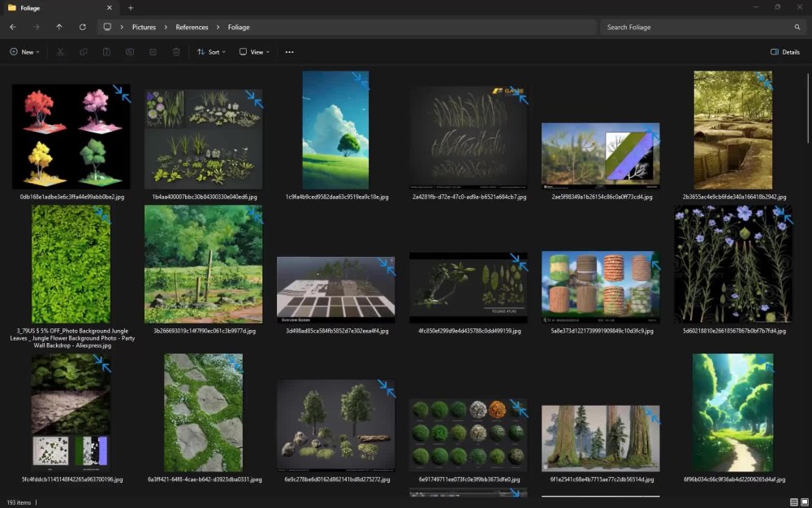Click the Rename icon in the toolbar
Screen dimensions: 812x508
click(x=129, y=51)
